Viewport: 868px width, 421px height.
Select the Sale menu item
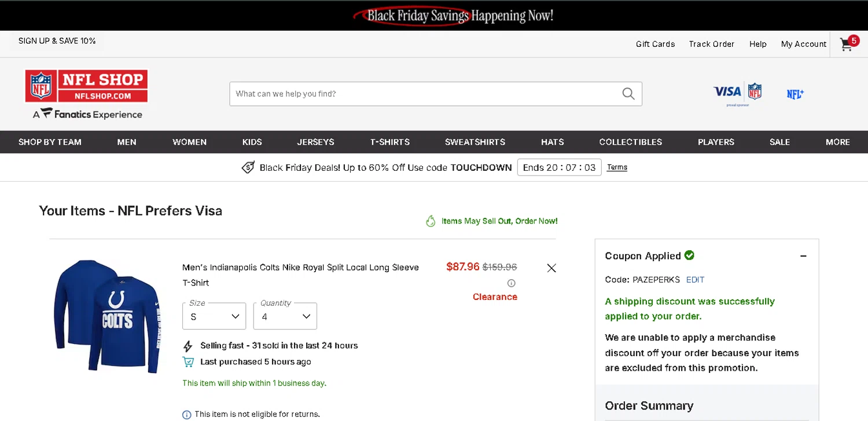[779, 142]
